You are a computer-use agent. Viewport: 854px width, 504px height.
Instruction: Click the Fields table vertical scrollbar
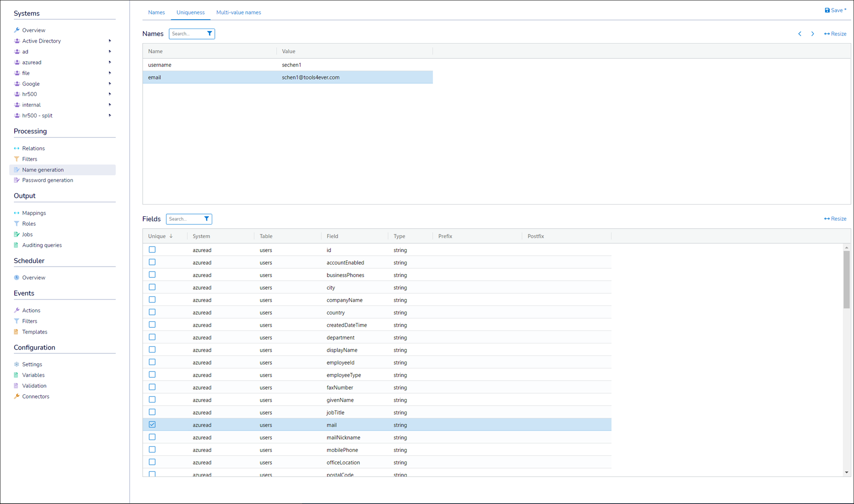click(x=846, y=280)
